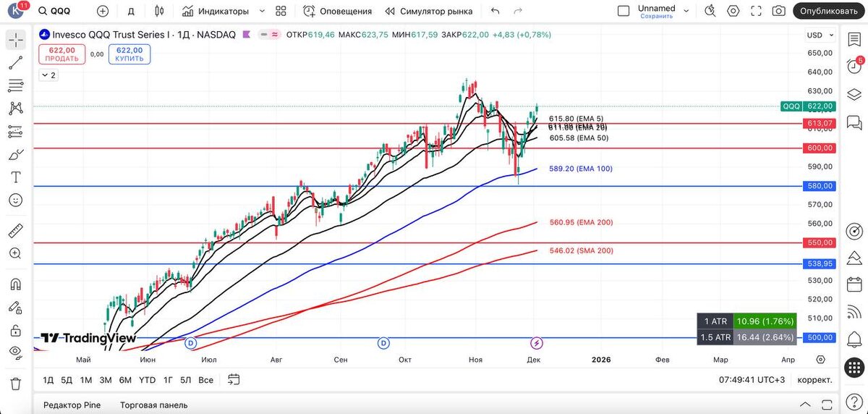This screenshot has width=868, height=414.
Task: Select the brush drawing tool
Action: 15,155
